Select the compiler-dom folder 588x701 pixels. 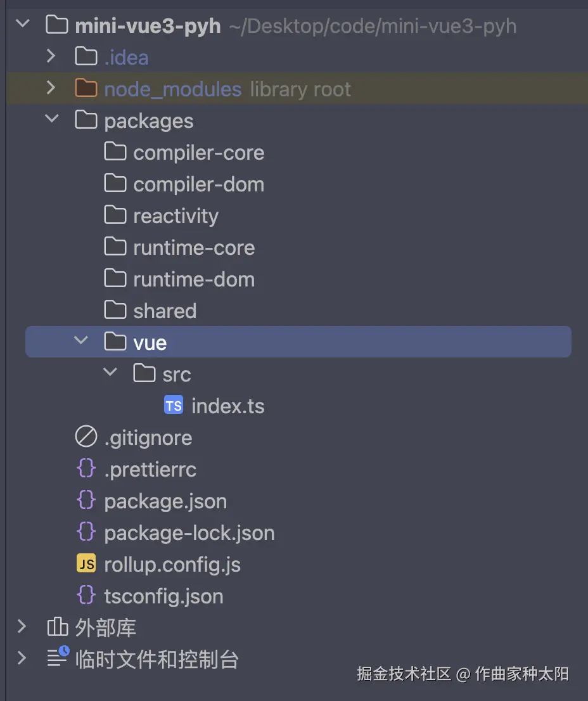coord(198,184)
